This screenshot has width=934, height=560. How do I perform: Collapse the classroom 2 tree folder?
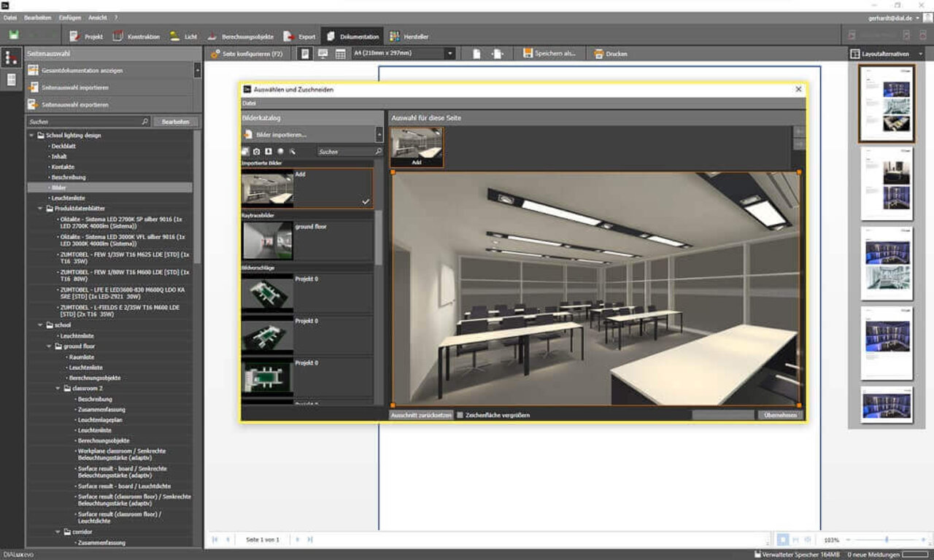[x=59, y=389]
